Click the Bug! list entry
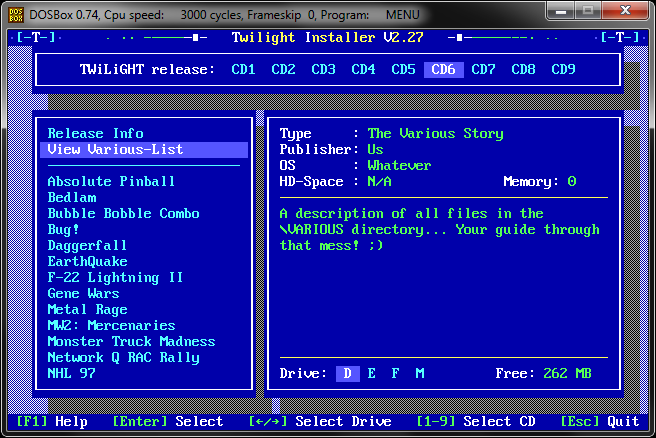Screen dimensions: 656x438 (63, 230)
